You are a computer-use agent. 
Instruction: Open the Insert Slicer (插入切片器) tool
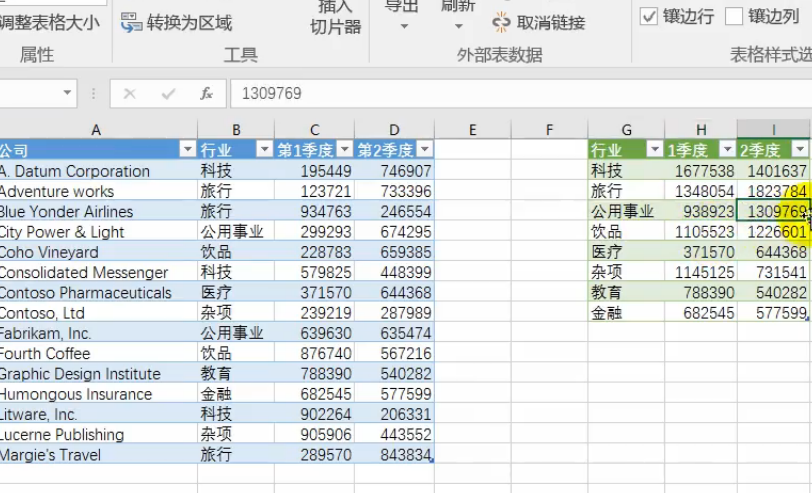tap(335, 18)
